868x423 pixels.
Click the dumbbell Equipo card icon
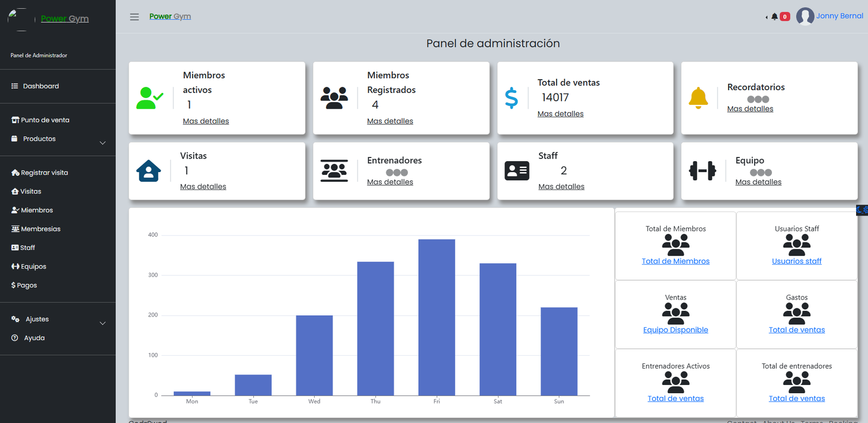point(703,171)
